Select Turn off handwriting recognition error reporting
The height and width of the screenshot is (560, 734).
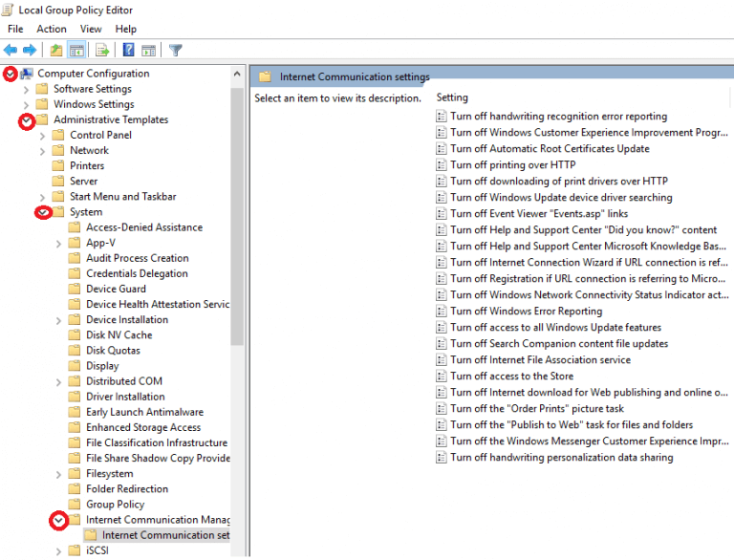(558, 117)
